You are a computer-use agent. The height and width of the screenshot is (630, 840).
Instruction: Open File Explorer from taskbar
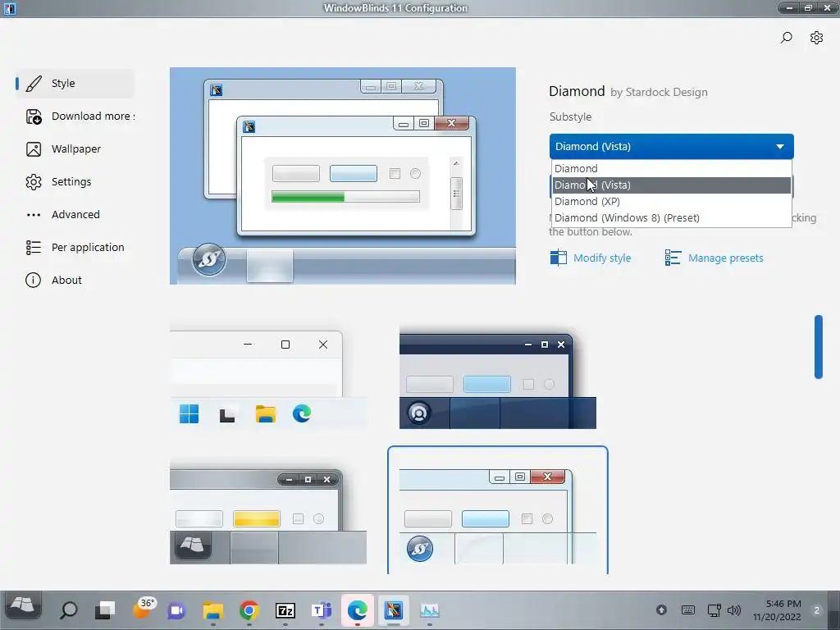pyautogui.click(x=212, y=610)
